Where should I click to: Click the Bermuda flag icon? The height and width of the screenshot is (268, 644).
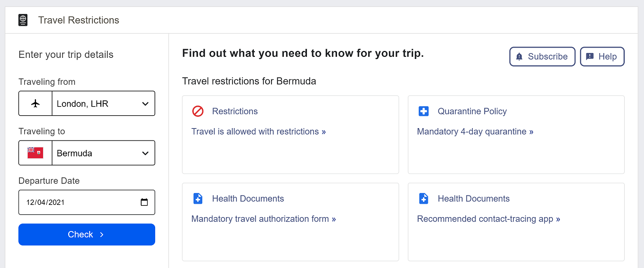[35, 153]
